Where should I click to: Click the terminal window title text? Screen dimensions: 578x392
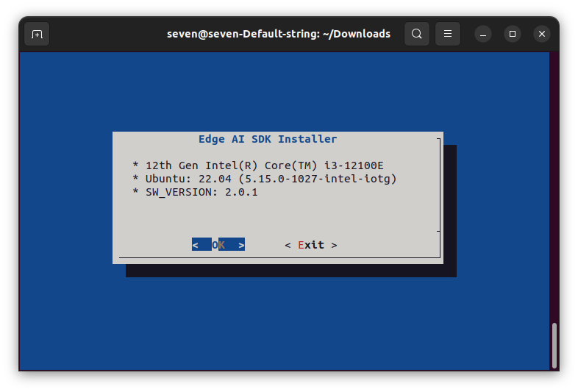tap(279, 34)
